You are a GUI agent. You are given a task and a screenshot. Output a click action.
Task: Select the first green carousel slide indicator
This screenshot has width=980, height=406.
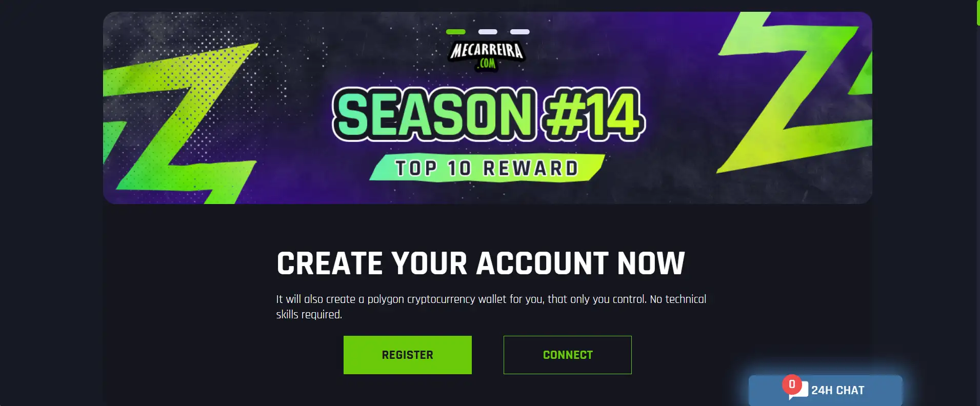pos(456,32)
